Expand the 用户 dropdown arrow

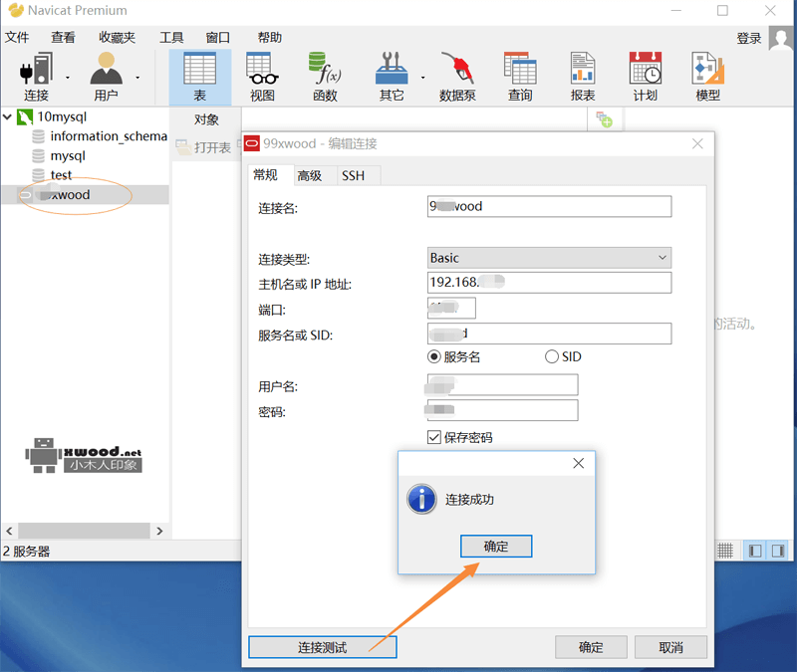[137, 78]
